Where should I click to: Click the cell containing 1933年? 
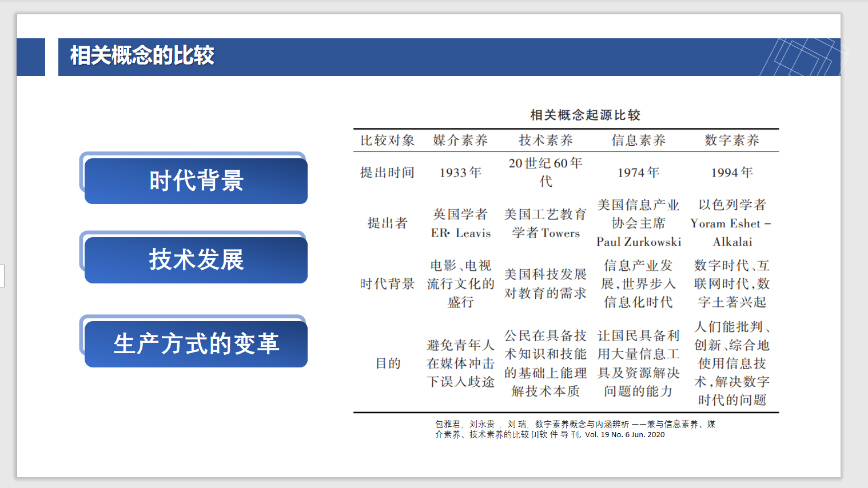tap(461, 172)
